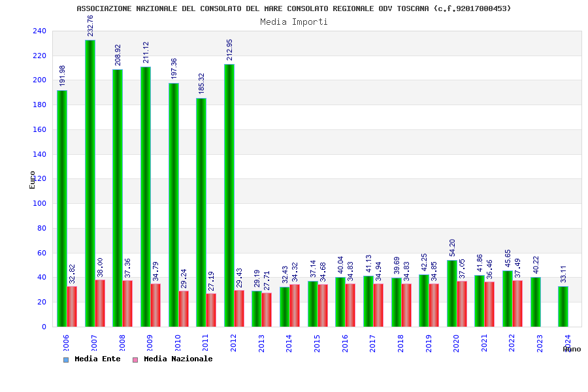The height and width of the screenshot is (392, 588).
Task: Click the 2021 red bar valued 36.46
Action: click(489, 304)
